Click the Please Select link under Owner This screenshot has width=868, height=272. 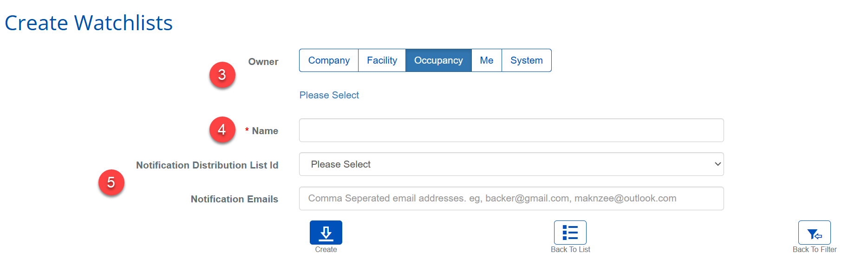pos(329,95)
